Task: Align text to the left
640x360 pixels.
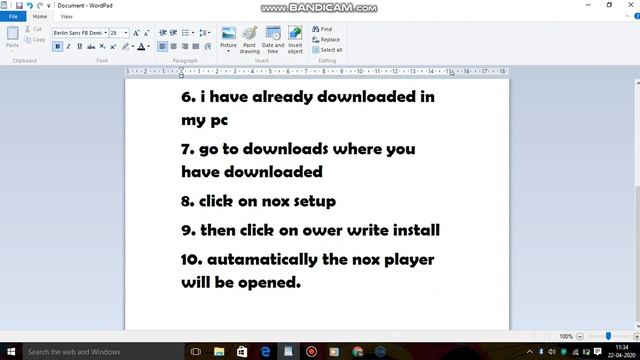Action: 162,47
